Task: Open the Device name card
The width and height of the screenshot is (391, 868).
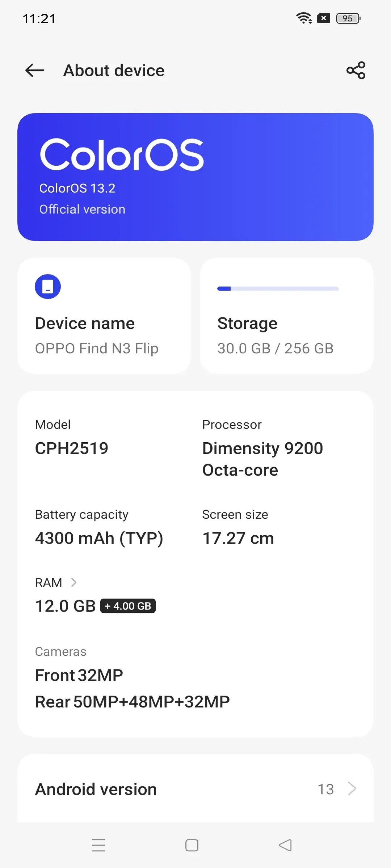Action: click(x=104, y=315)
